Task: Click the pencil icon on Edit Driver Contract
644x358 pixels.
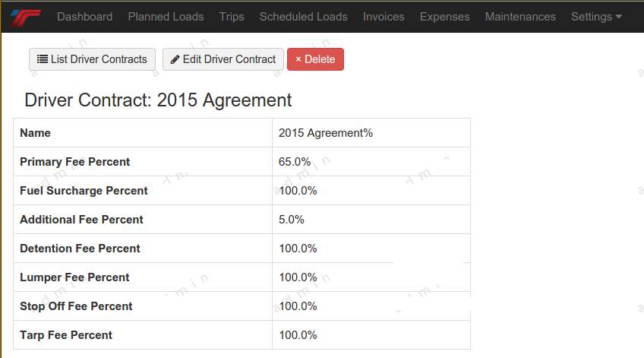Action: [x=175, y=59]
